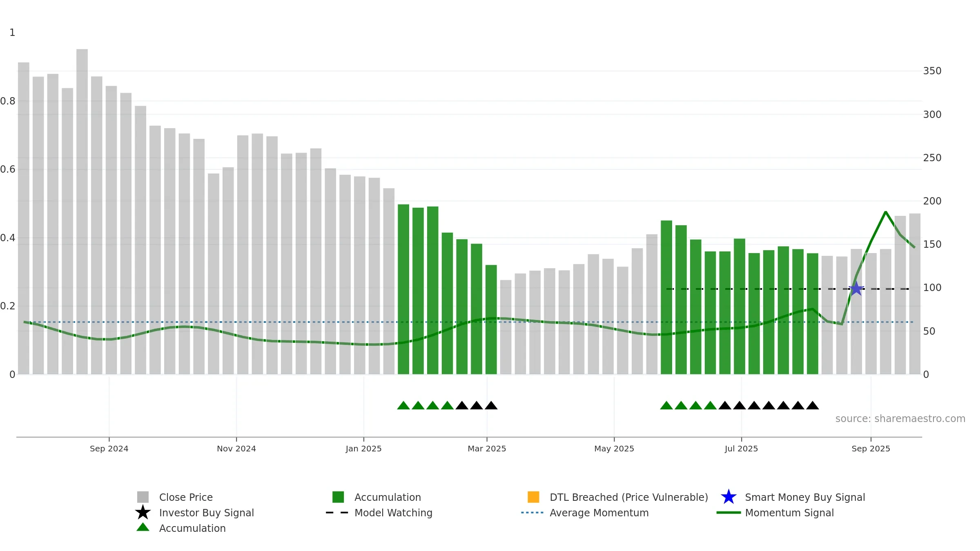Click the Sep 2025 axis label

(x=871, y=449)
